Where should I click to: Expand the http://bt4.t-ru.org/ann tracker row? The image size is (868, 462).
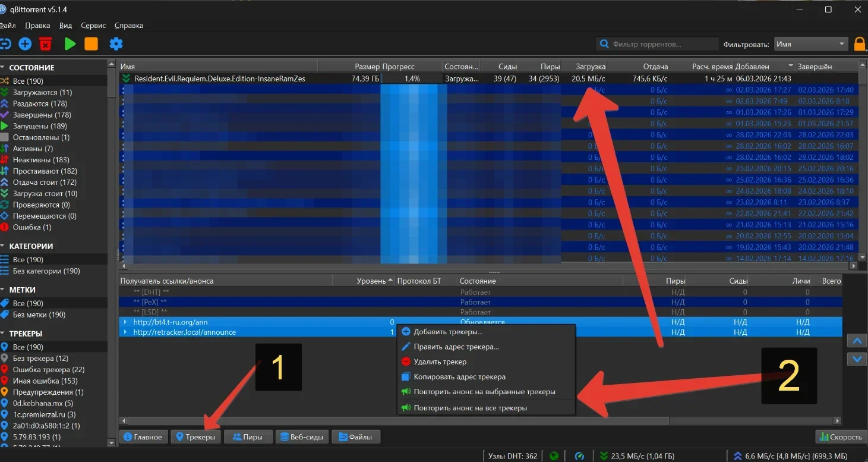[125, 322]
